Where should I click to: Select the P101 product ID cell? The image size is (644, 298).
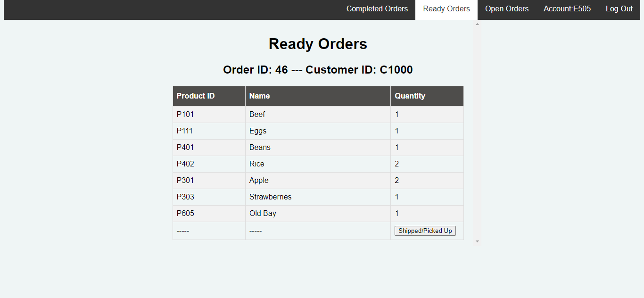209,115
